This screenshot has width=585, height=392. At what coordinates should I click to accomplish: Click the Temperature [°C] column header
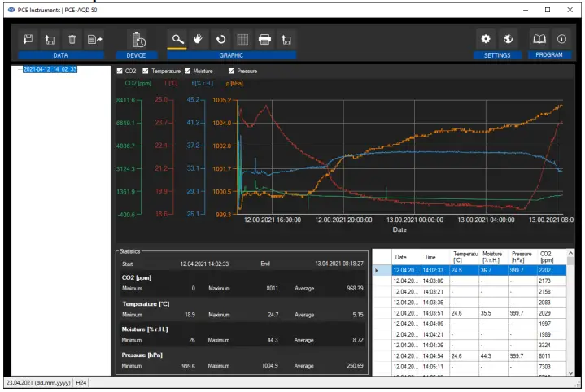(x=465, y=257)
